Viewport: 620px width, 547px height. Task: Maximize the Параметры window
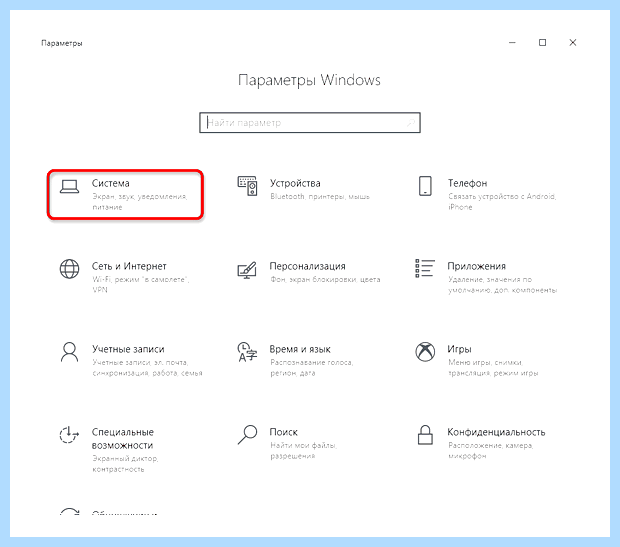click(542, 42)
